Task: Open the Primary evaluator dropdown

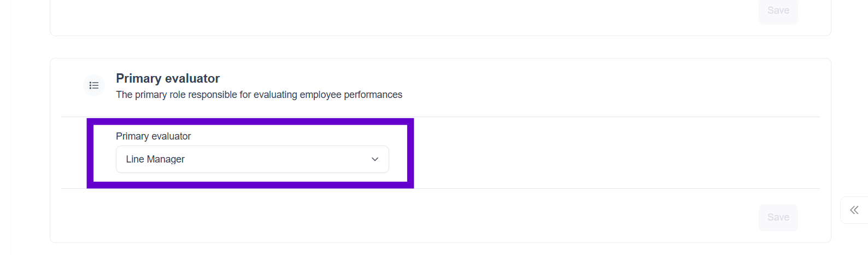Action: pyautogui.click(x=252, y=159)
